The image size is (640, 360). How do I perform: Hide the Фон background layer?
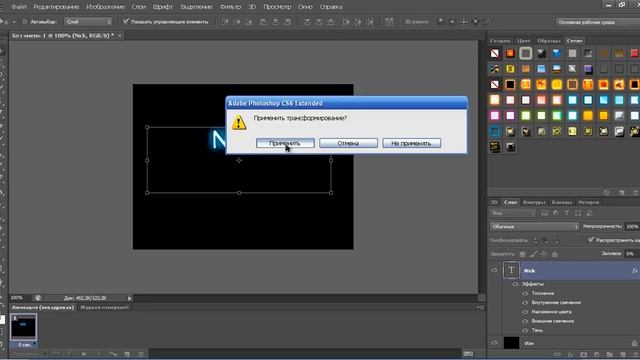coord(494,343)
